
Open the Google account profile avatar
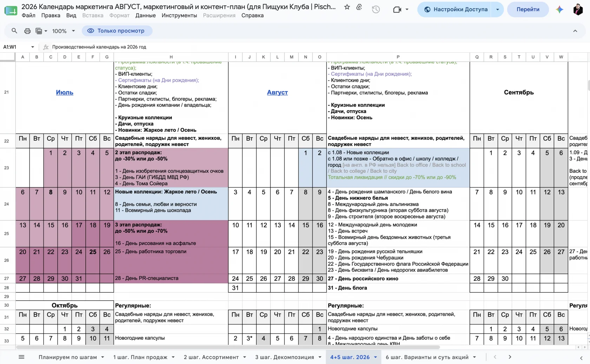578,9
